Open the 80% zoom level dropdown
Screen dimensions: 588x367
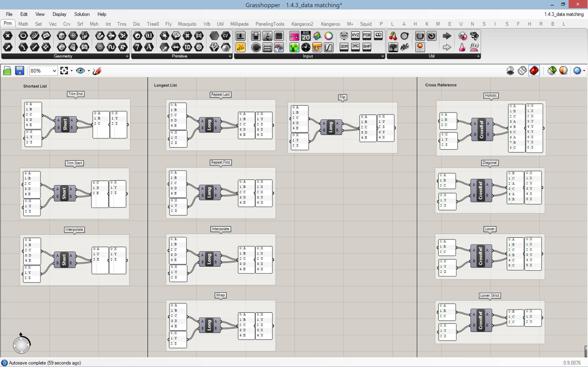(x=54, y=71)
